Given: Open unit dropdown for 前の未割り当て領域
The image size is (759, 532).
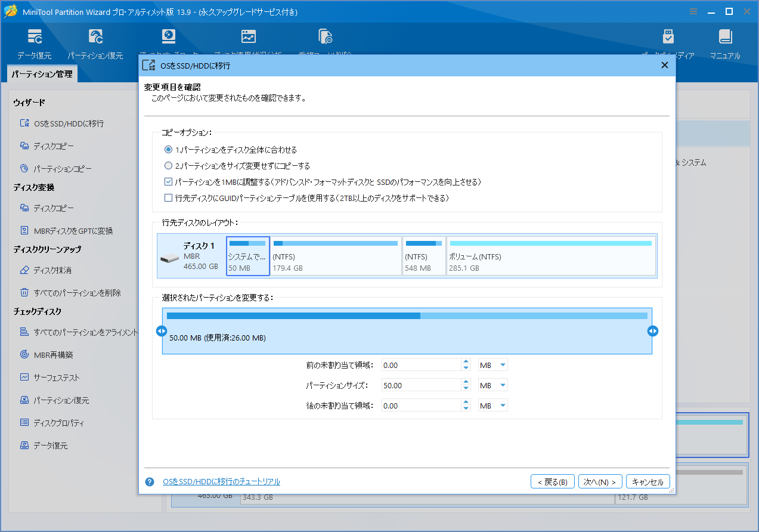Looking at the screenshot, I should pos(503,365).
